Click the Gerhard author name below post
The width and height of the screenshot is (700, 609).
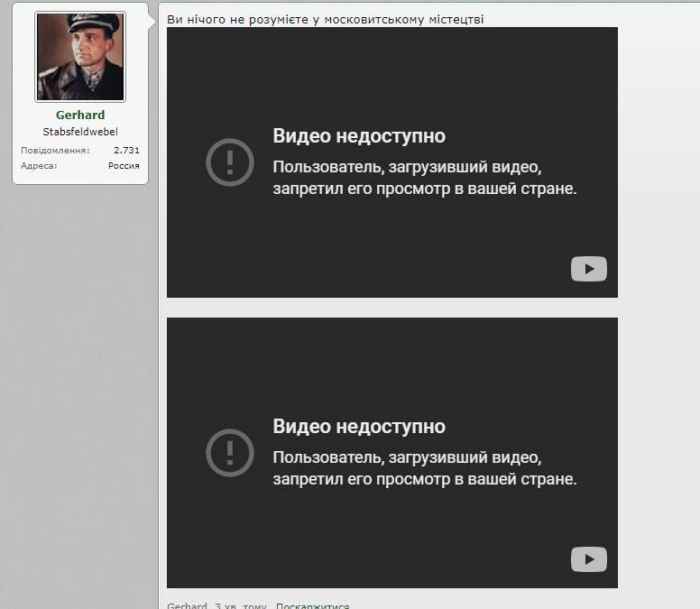click(187, 605)
